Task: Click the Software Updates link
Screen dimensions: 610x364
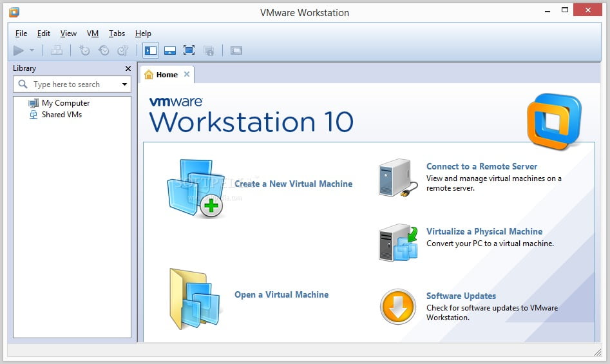Action: (461, 296)
